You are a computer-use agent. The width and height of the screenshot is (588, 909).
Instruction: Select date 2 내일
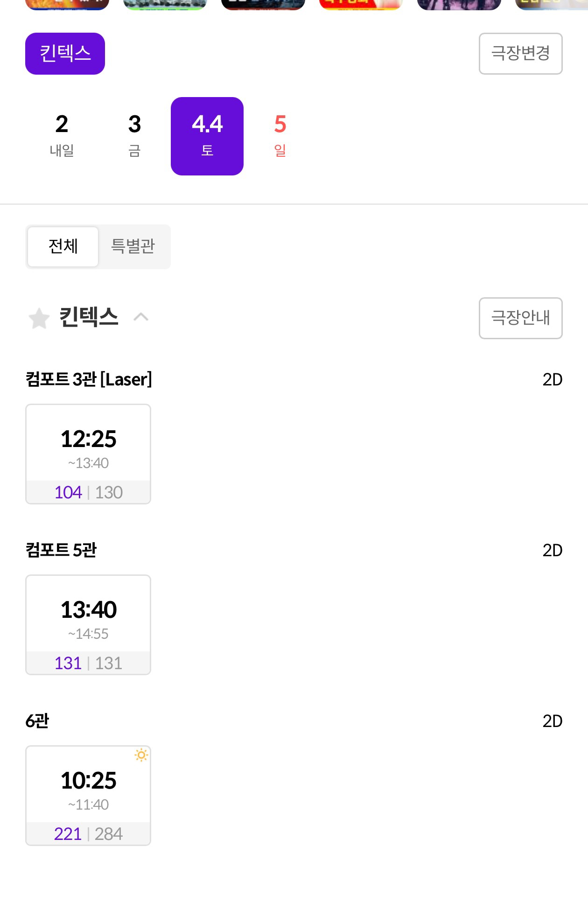coord(62,136)
